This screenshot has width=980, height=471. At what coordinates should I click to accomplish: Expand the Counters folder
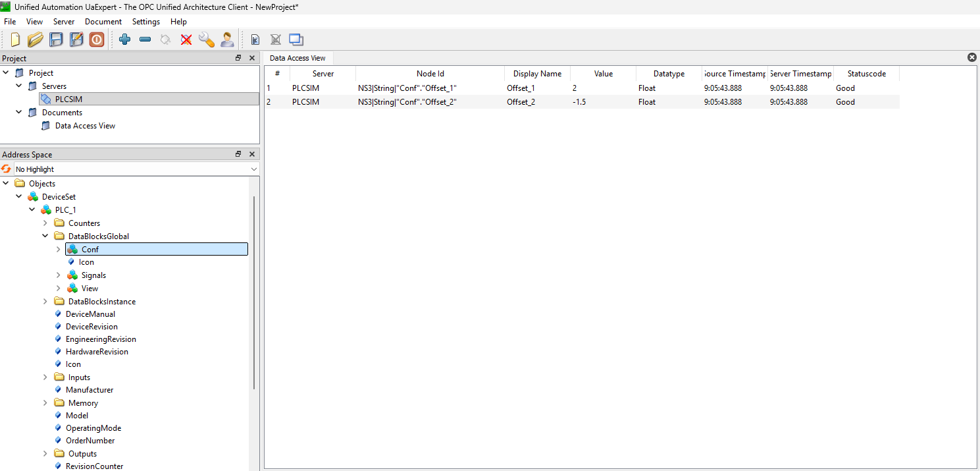click(45, 223)
